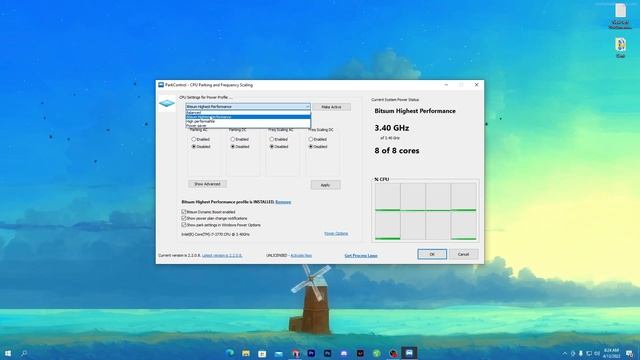The image size is (640, 360).
Task: Collapse the power profile combo box arrow
Action: (x=307, y=107)
